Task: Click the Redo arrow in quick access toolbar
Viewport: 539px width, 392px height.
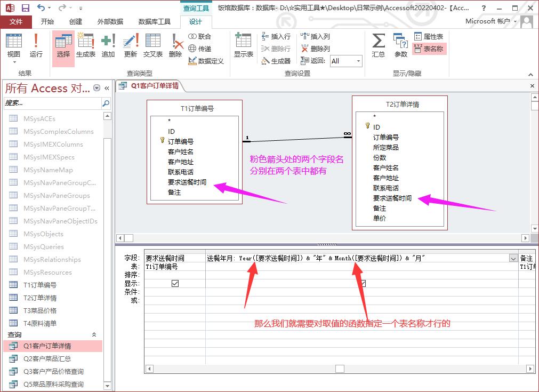Action: tap(62, 7)
